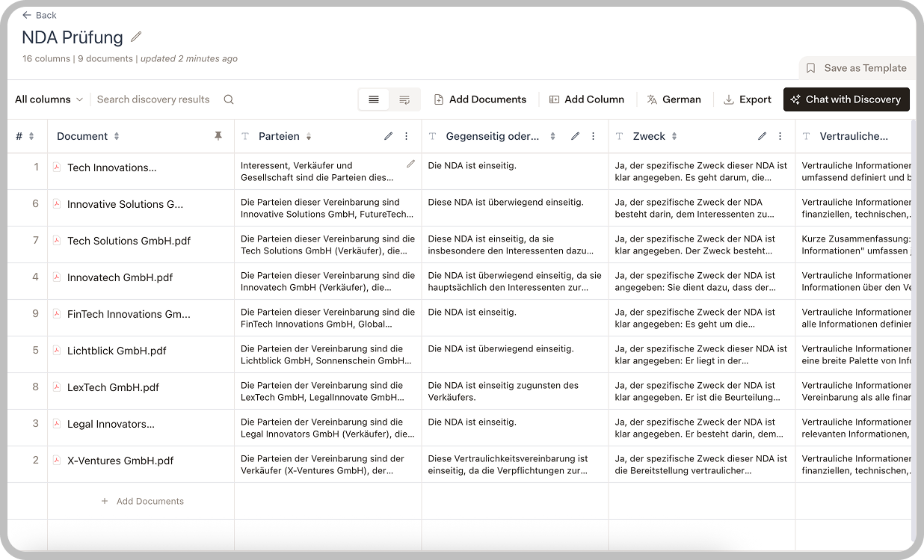Open the Gegenseitig column options menu
924x560 pixels.
click(592, 136)
